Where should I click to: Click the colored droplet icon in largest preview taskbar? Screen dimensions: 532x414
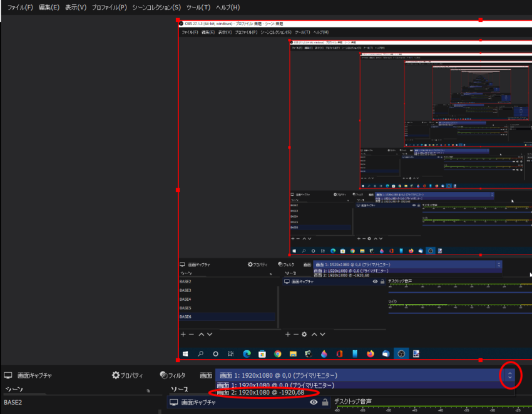tap(324, 353)
